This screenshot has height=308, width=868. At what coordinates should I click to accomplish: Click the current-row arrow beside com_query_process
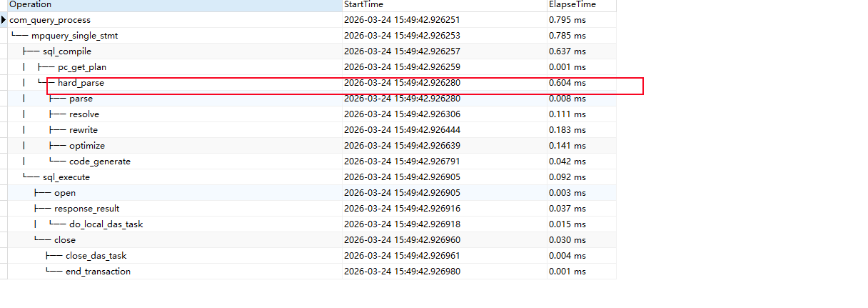tap(4, 20)
